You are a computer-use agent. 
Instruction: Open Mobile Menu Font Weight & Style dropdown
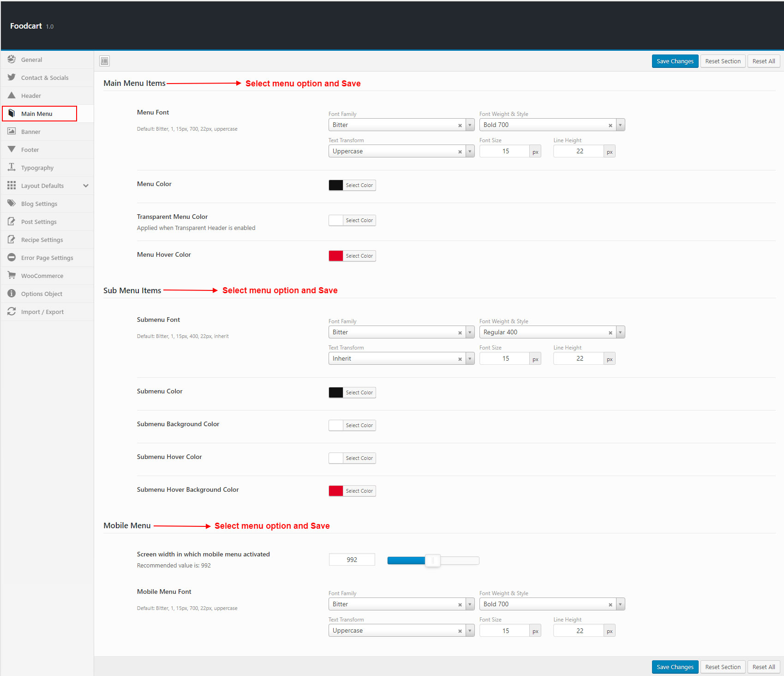[x=620, y=604]
